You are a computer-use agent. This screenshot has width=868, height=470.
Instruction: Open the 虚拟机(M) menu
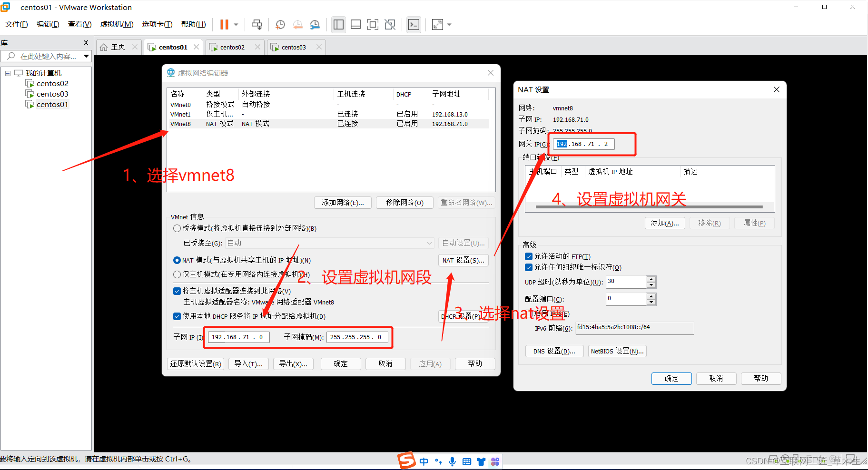click(x=117, y=24)
